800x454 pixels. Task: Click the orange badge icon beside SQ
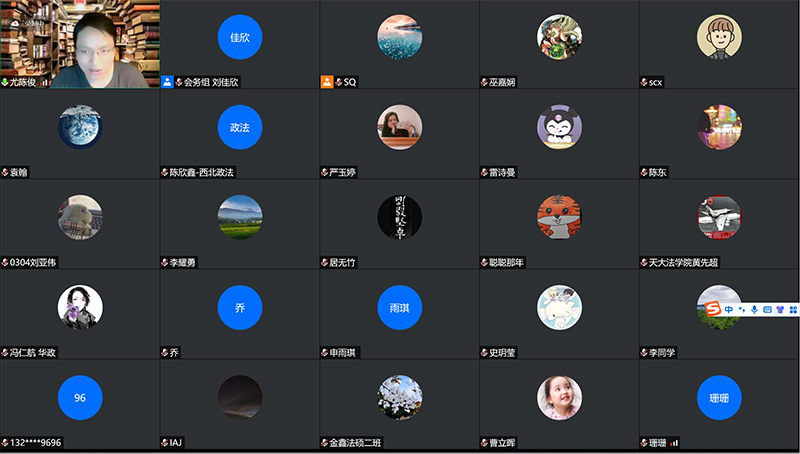click(x=327, y=82)
